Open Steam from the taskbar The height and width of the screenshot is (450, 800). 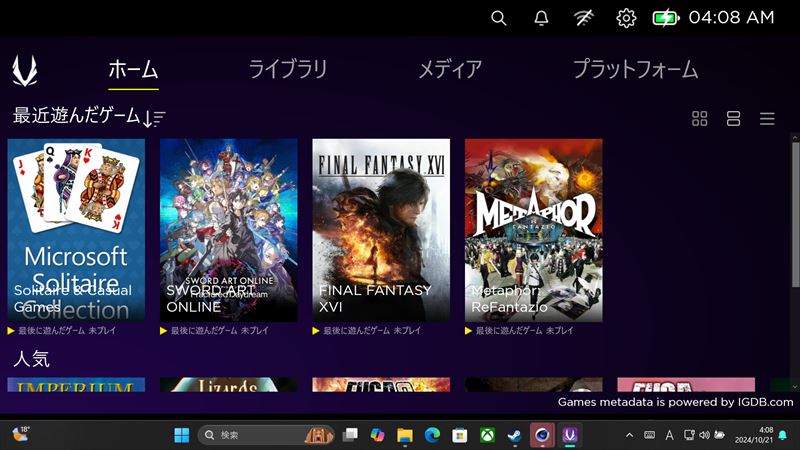(514, 435)
